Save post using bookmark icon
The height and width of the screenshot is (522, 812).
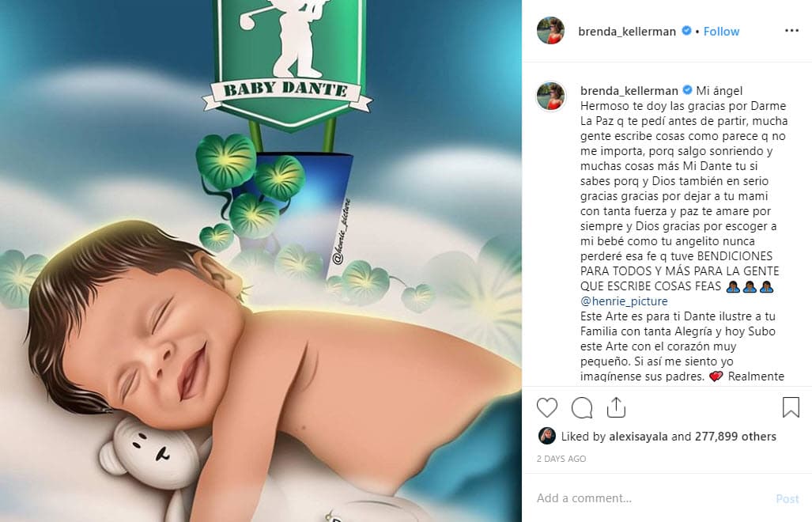791,407
